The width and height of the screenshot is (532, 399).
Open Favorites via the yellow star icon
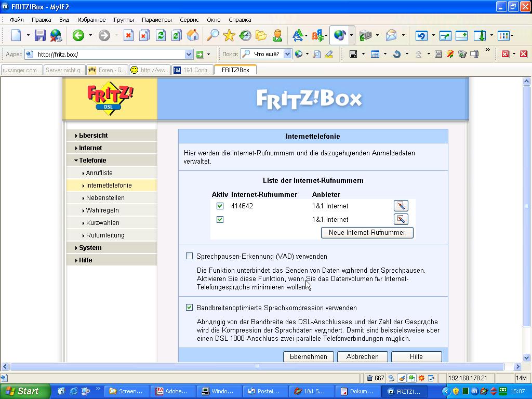(229, 35)
